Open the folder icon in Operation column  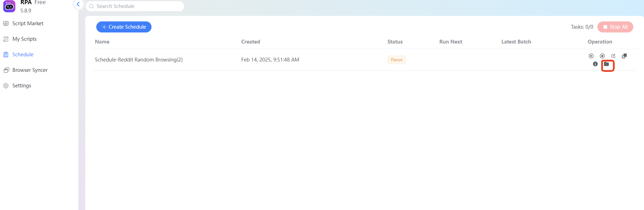coord(606,64)
